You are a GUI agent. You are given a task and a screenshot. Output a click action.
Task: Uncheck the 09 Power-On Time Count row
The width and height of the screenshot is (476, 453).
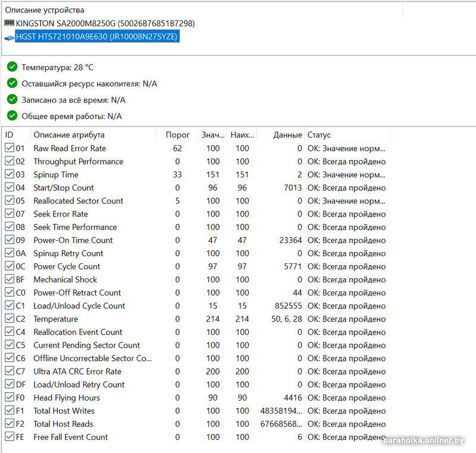(x=10, y=240)
